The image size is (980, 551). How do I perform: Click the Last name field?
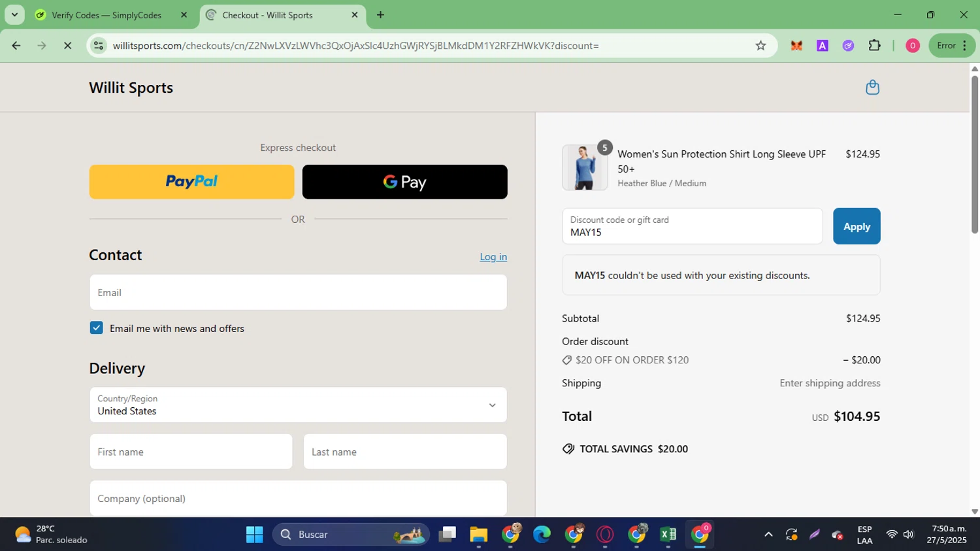point(405,452)
